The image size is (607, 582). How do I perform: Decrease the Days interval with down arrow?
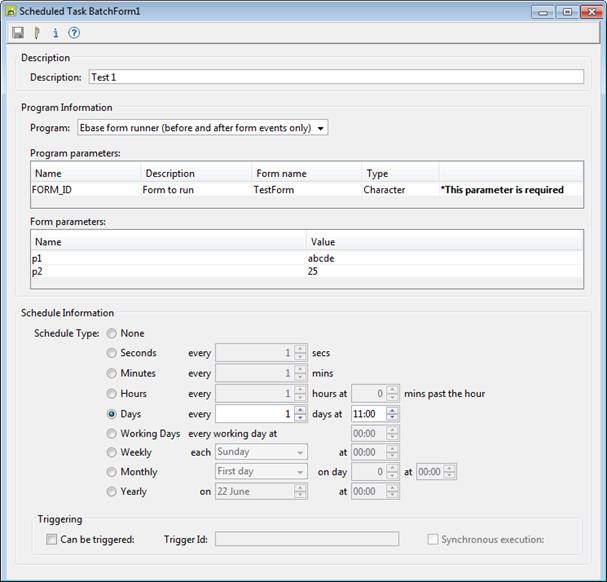(x=300, y=418)
